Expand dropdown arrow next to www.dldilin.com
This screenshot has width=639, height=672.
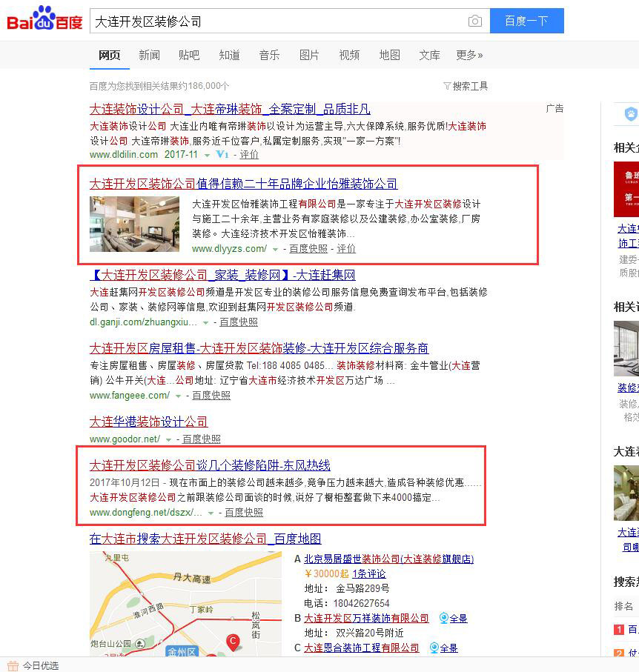click(x=207, y=155)
